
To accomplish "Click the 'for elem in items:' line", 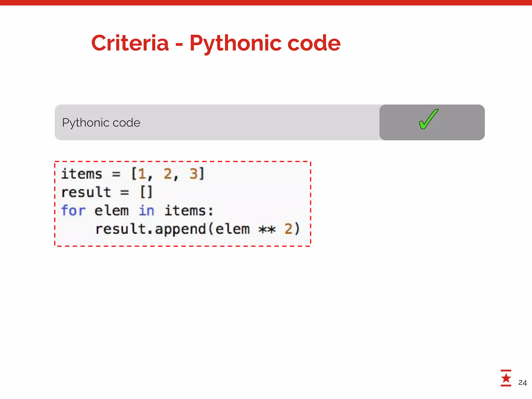I will [x=137, y=210].
